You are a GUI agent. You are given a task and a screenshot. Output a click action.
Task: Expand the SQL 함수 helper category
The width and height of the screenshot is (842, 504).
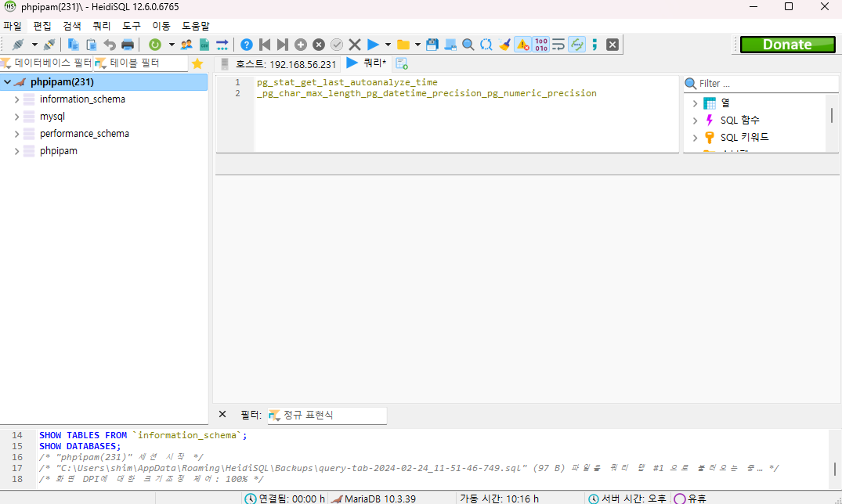point(695,121)
